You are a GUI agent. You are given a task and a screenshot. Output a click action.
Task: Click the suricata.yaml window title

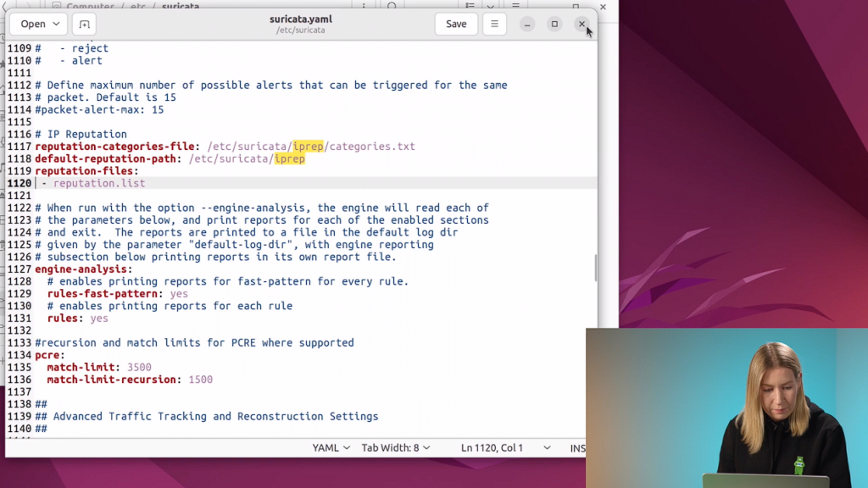point(301,19)
